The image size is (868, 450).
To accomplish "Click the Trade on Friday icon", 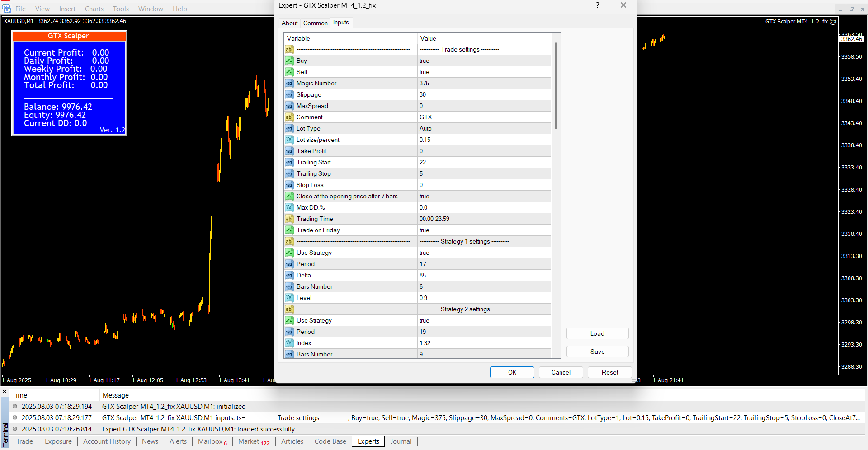I will click(289, 230).
